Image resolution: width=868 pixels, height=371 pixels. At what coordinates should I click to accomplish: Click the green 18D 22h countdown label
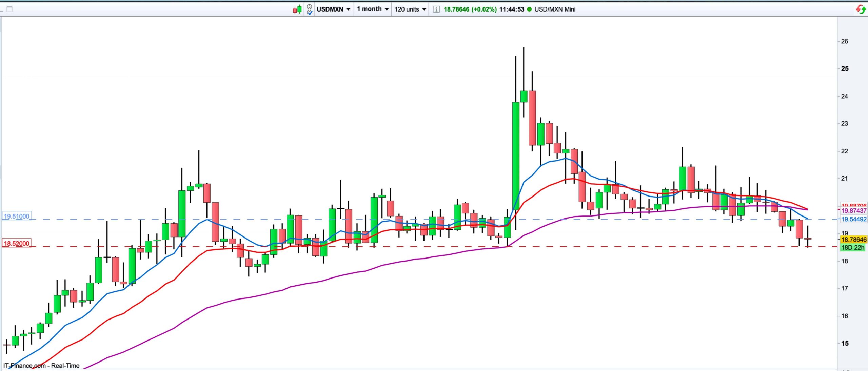click(853, 248)
